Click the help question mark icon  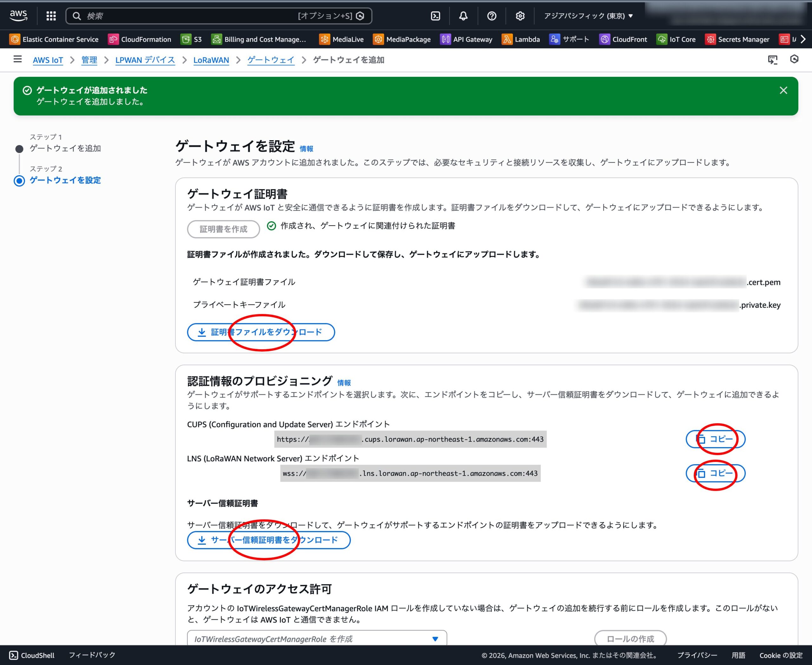coord(491,16)
